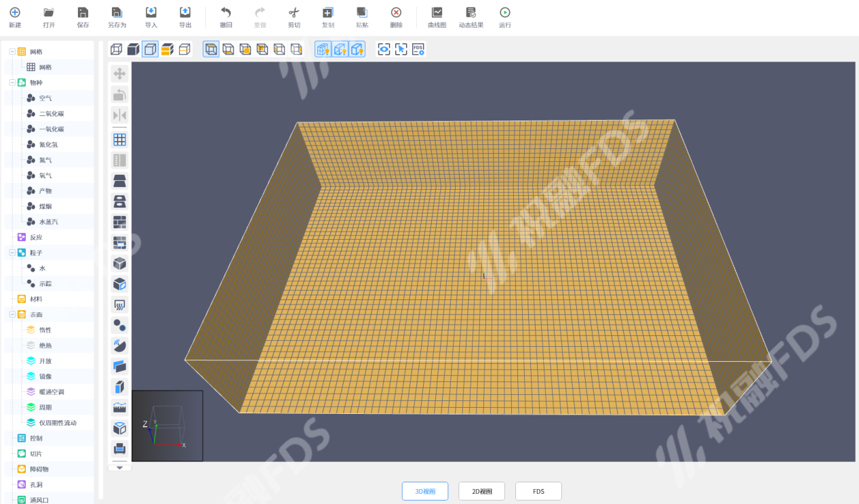Click the particle (two dots) tool icon

pos(119,326)
